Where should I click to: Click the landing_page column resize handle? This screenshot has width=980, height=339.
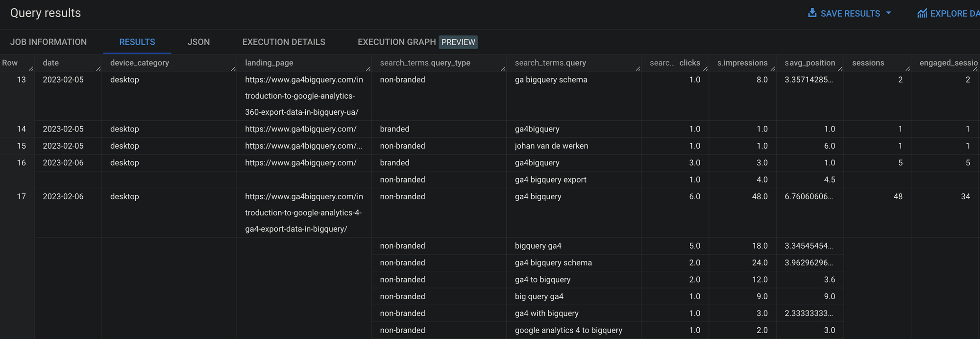[368, 69]
